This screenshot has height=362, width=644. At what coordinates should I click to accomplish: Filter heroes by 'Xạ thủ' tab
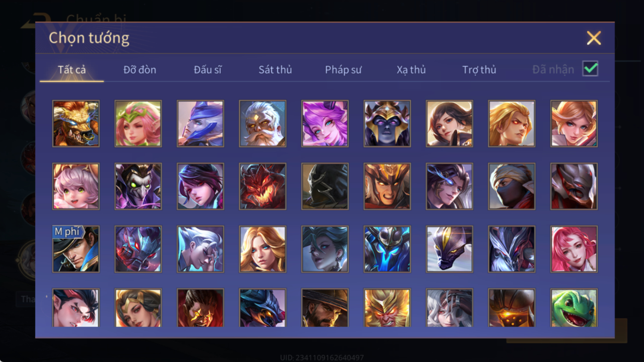click(x=411, y=70)
